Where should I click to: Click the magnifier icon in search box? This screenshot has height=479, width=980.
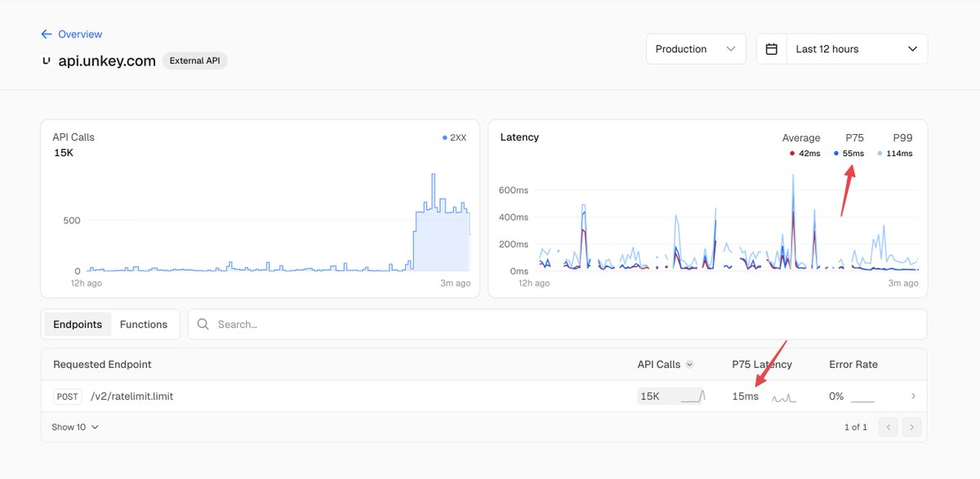tap(203, 325)
